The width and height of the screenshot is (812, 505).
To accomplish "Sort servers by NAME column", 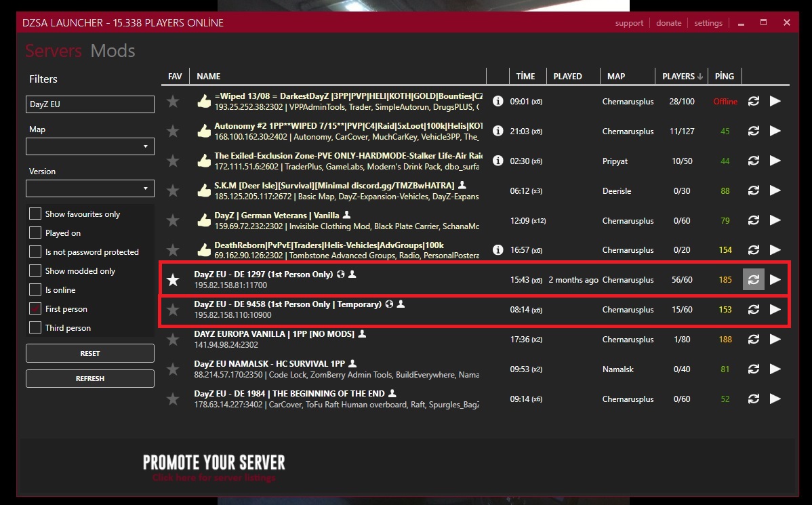I will tap(209, 76).
